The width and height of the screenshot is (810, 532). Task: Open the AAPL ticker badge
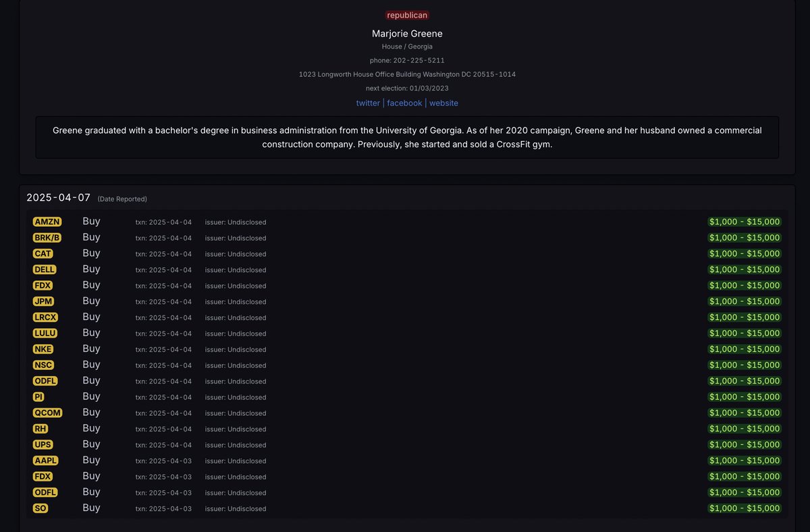(46, 460)
